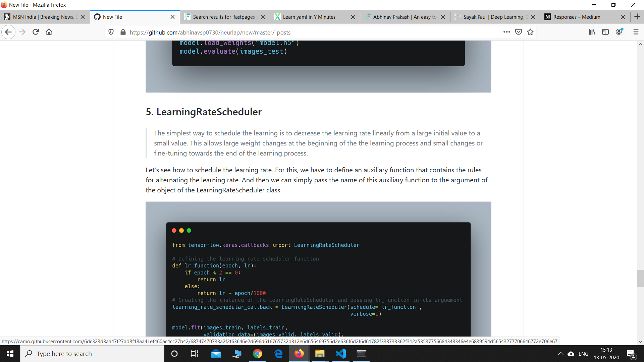Show hidden system tray icons chevron
This screenshot has height=362, width=644.
click(x=560, y=354)
